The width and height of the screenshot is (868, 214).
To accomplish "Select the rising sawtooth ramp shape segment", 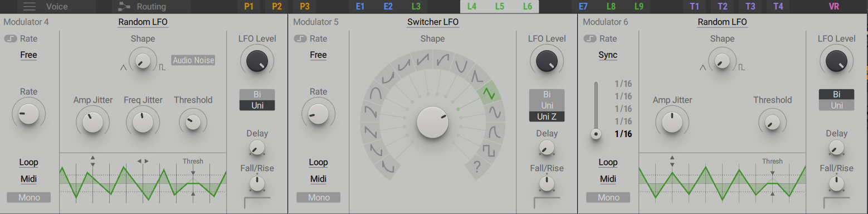I will pos(422,60).
